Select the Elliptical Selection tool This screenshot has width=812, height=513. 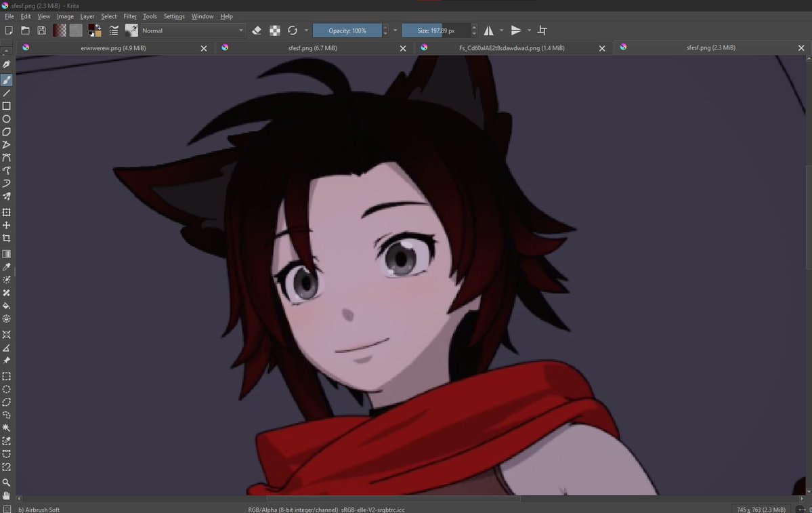click(x=6, y=389)
